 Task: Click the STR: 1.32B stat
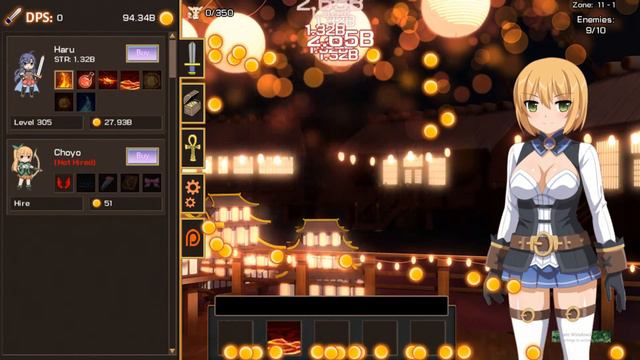(x=74, y=60)
